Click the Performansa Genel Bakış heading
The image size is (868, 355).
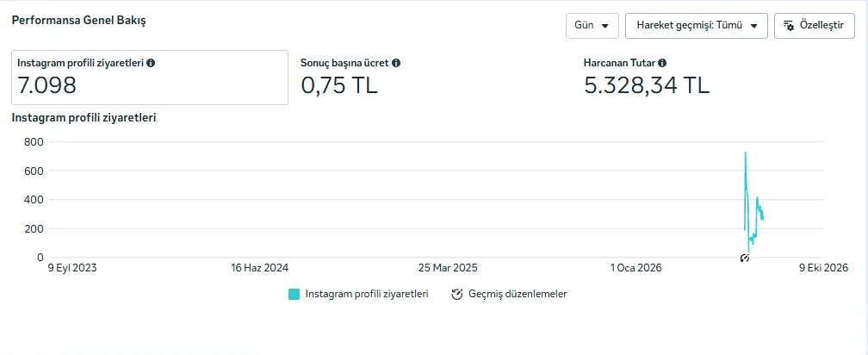coord(78,21)
